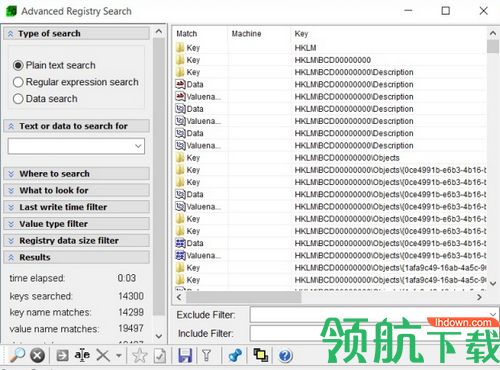This screenshot has height=370, width=500.
Task: Start search with the magnifying glass icon
Action: point(17,355)
